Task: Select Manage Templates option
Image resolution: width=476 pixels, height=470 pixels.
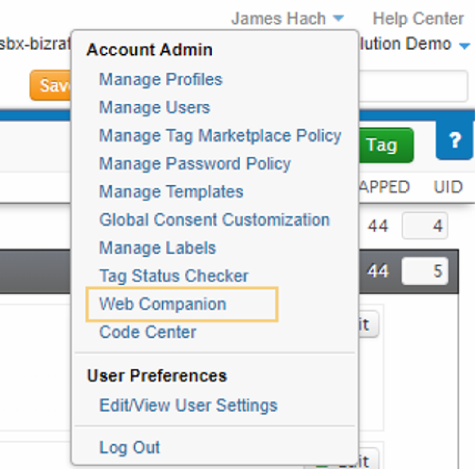Action: coord(171,192)
